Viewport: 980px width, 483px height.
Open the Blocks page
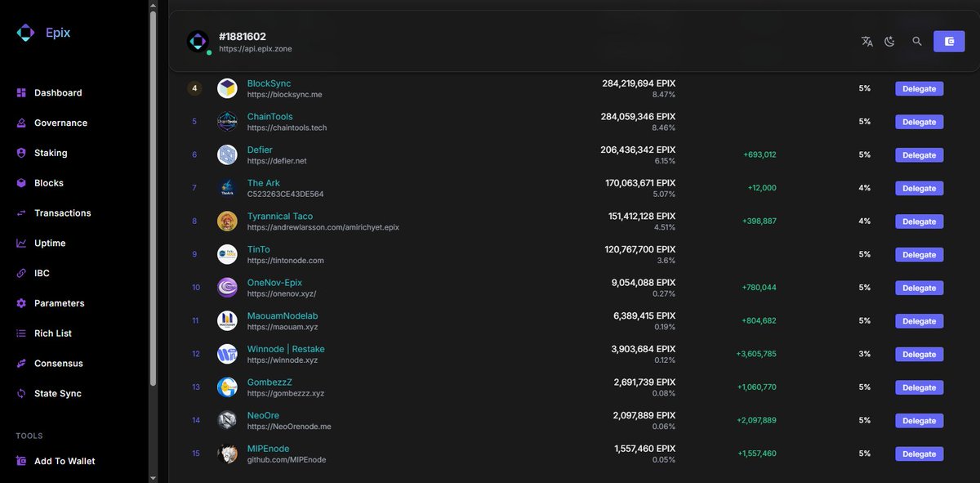pos(48,183)
